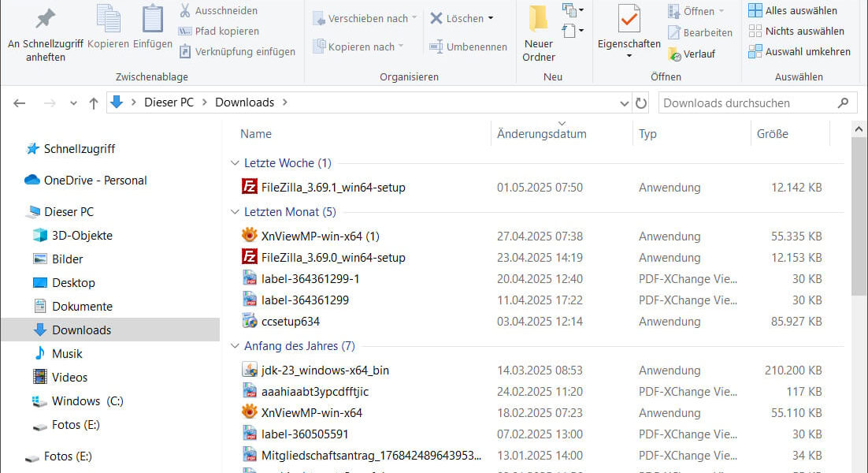Collapse the Anfang des Jahres group

click(235, 345)
